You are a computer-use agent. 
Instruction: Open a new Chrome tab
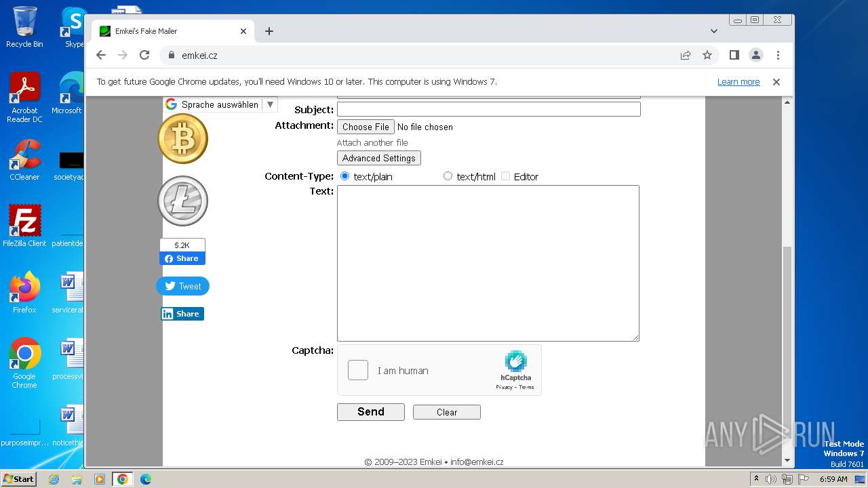pos(269,31)
